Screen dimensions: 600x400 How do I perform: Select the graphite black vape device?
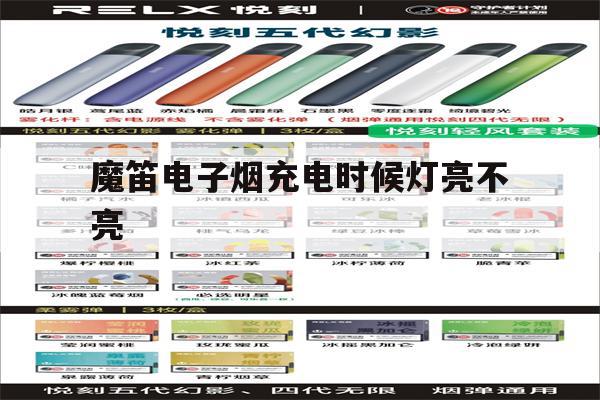click(x=371, y=75)
